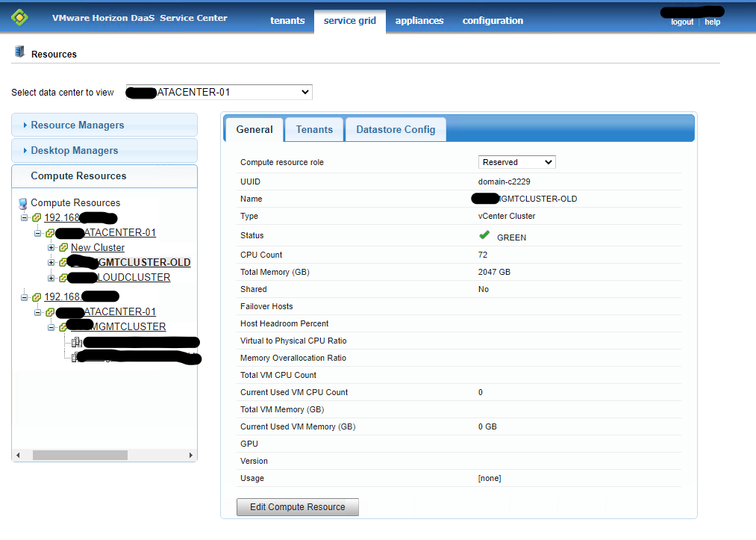
Task: Click the VMware Horizon DaaS logo icon
Action: click(19, 17)
